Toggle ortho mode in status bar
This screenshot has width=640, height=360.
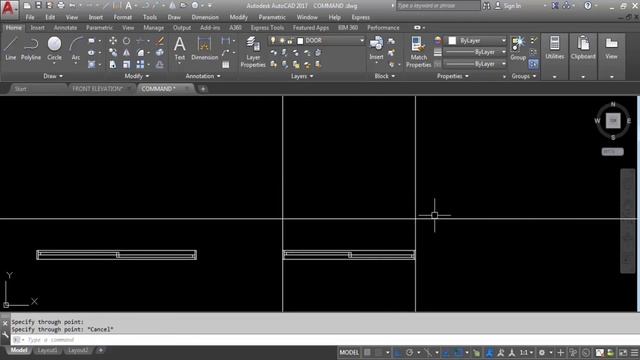point(398,353)
